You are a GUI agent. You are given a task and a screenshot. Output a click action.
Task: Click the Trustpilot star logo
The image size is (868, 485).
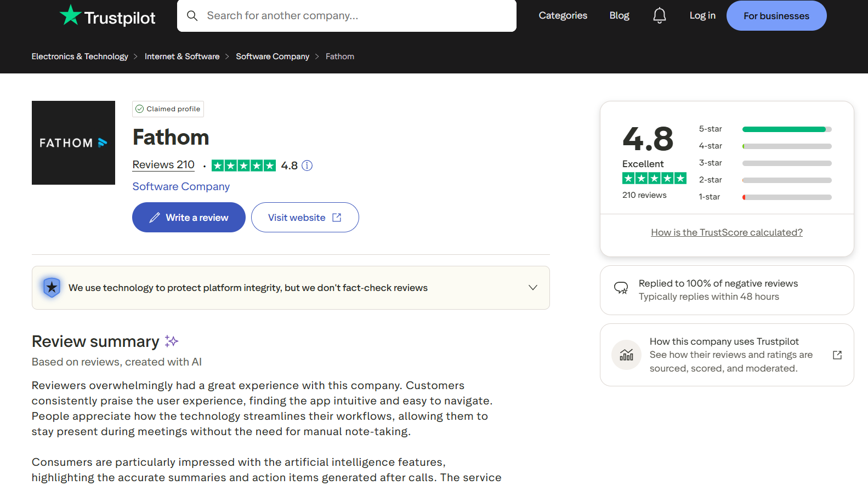[x=70, y=15]
